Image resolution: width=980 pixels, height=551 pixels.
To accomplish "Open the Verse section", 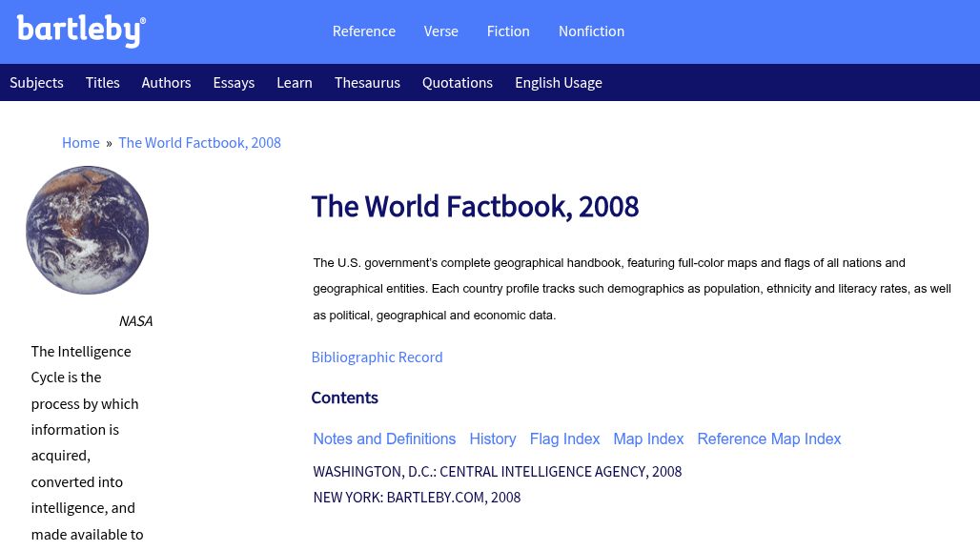I will (x=440, y=31).
